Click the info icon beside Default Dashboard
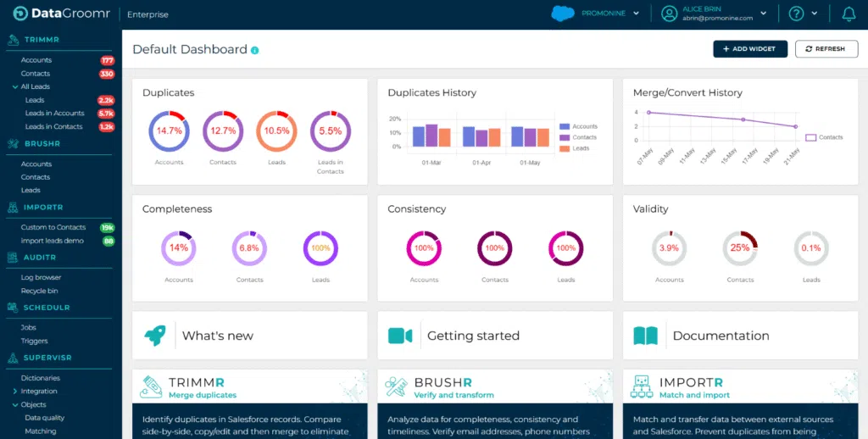The width and height of the screenshot is (868, 439). pyautogui.click(x=254, y=50)
